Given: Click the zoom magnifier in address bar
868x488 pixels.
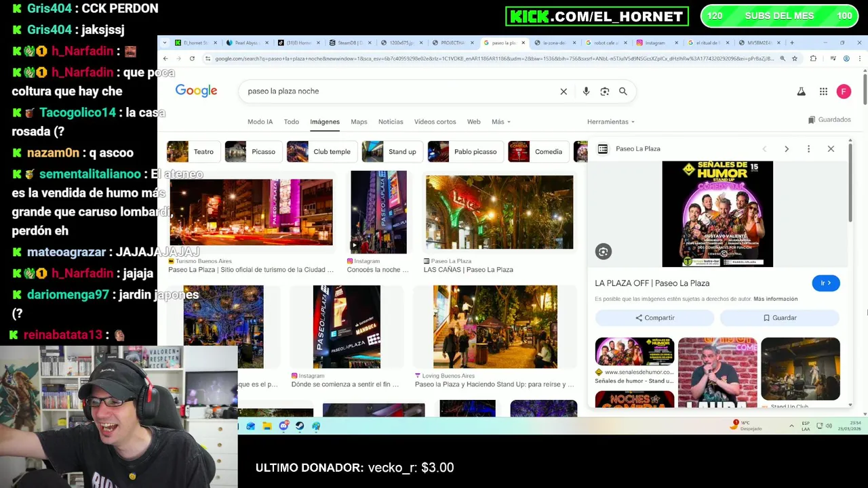Looking at the screenshot, I should [x=783, y=58].
